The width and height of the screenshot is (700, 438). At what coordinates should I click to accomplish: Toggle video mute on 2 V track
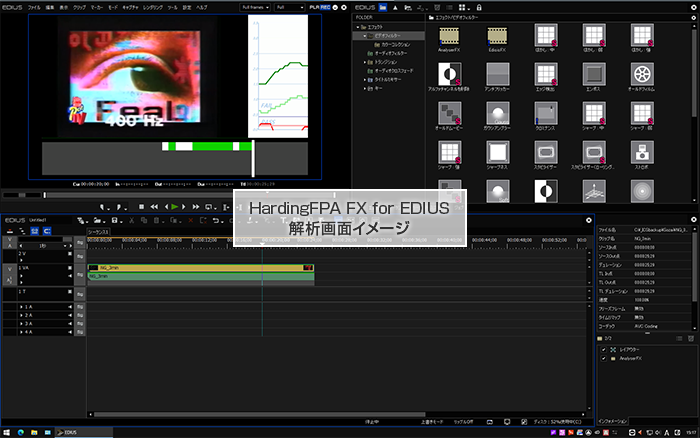(70, 254)
